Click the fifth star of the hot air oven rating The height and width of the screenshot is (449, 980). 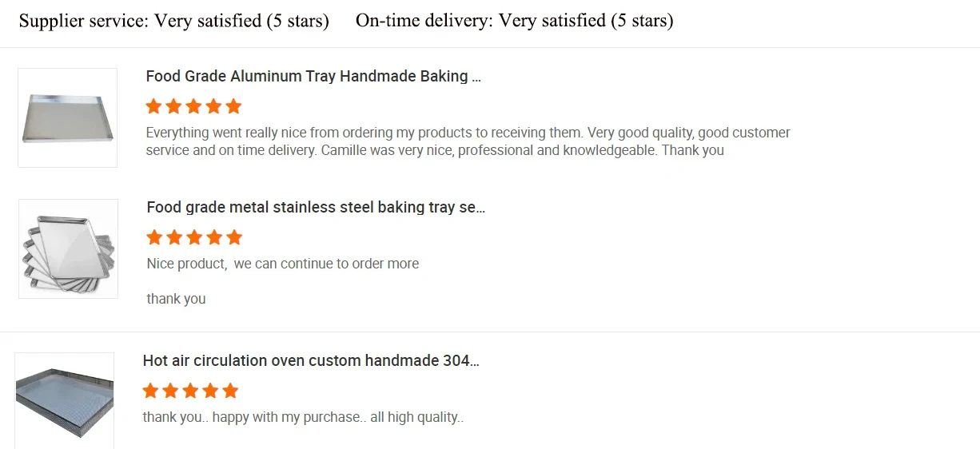pos(230,391)
